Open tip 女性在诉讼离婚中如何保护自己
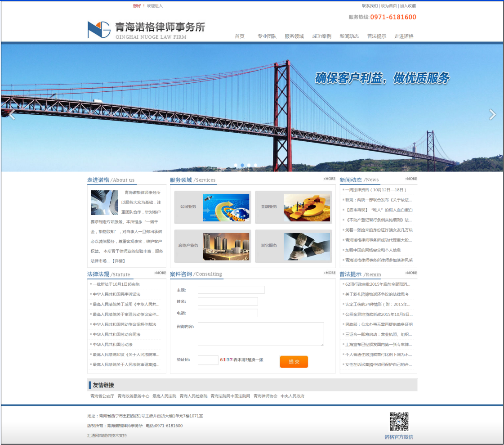This screenshot has height=445, width=504. coord(378,364)
